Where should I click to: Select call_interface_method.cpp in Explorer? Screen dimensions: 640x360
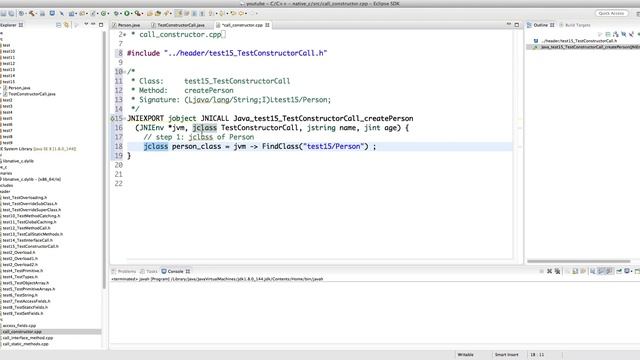pyautogui.click(x=28, y=338)
